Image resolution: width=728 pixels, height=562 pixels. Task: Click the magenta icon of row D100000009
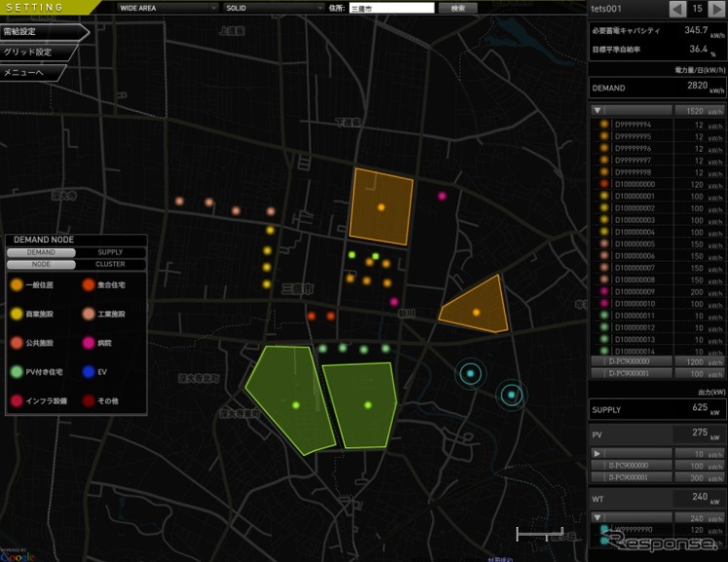(604, 291)
